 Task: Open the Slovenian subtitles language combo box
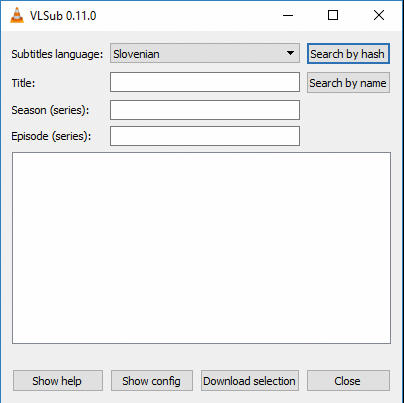[205, 53]
